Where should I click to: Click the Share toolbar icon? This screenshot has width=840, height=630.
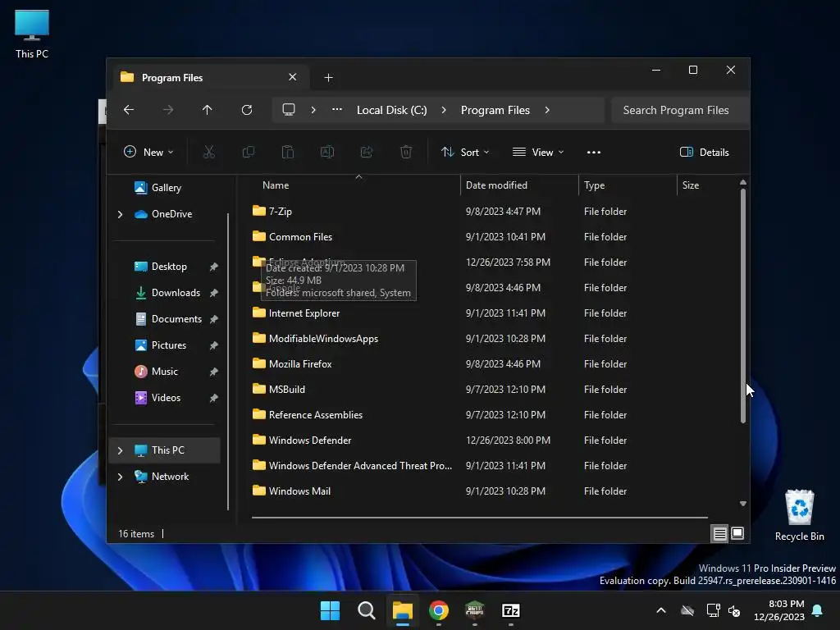pyautogui.click(x=367, y=152)
